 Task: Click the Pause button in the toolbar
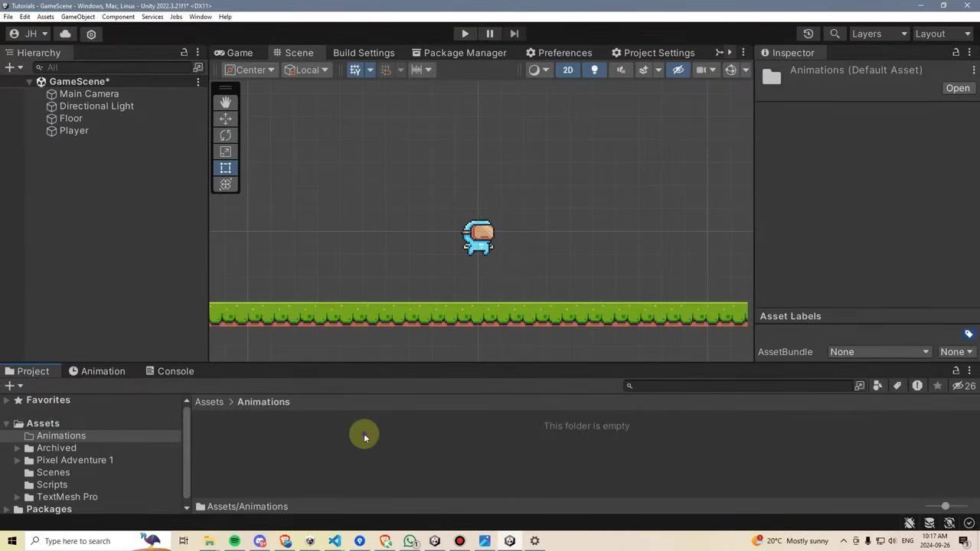coord(490,34)
